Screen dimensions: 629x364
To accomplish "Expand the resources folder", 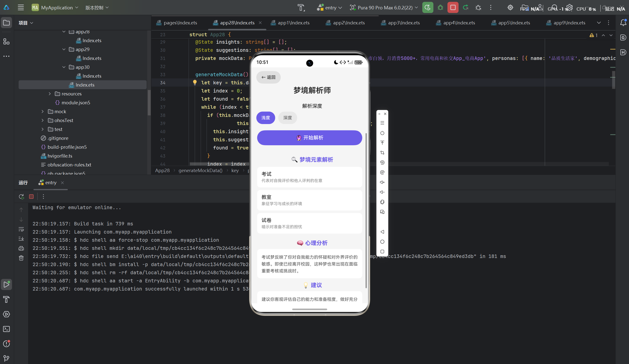I will [50, 94].
